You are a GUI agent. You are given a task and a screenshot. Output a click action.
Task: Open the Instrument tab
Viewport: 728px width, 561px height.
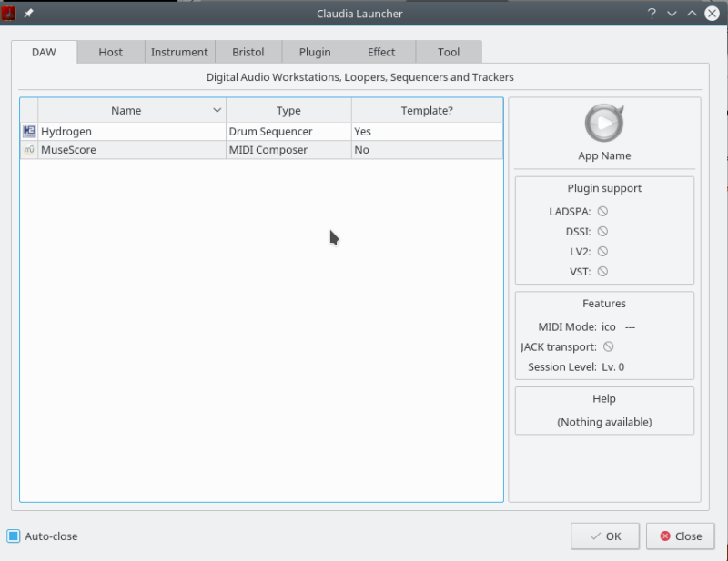click(x=179, y=52)
